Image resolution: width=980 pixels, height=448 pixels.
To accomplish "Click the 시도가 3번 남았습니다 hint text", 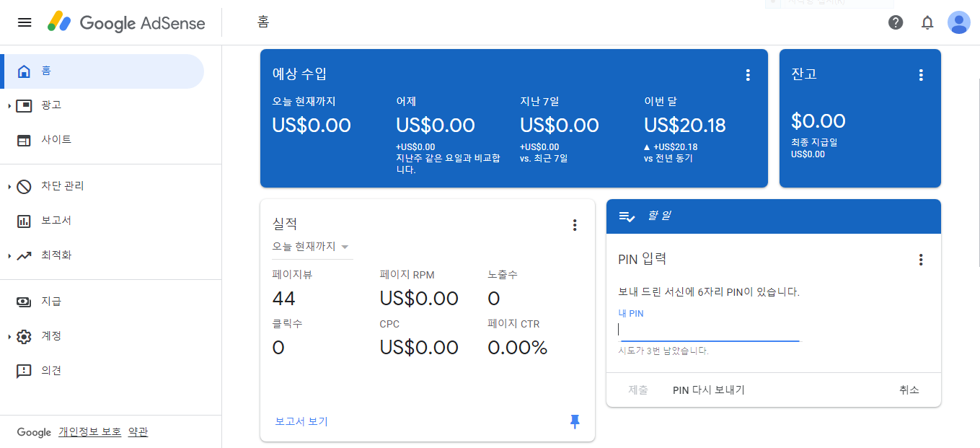I will pos(663,351).
